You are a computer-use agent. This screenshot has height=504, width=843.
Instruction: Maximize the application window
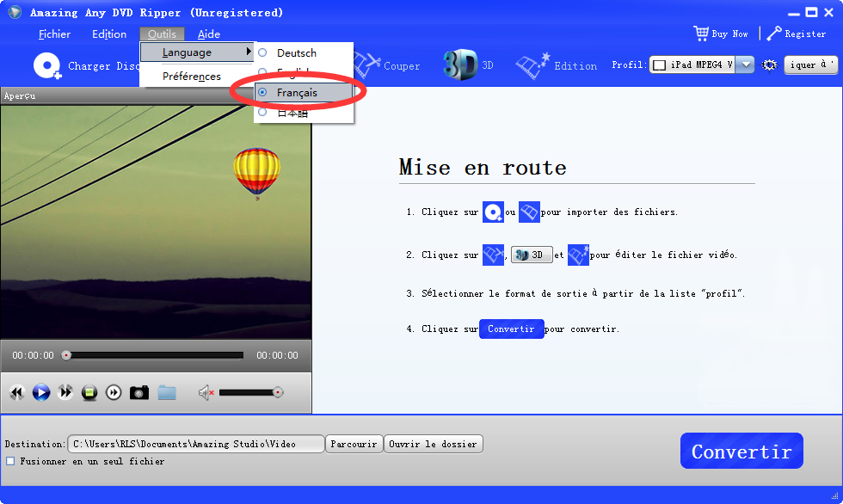coord(812,12)
